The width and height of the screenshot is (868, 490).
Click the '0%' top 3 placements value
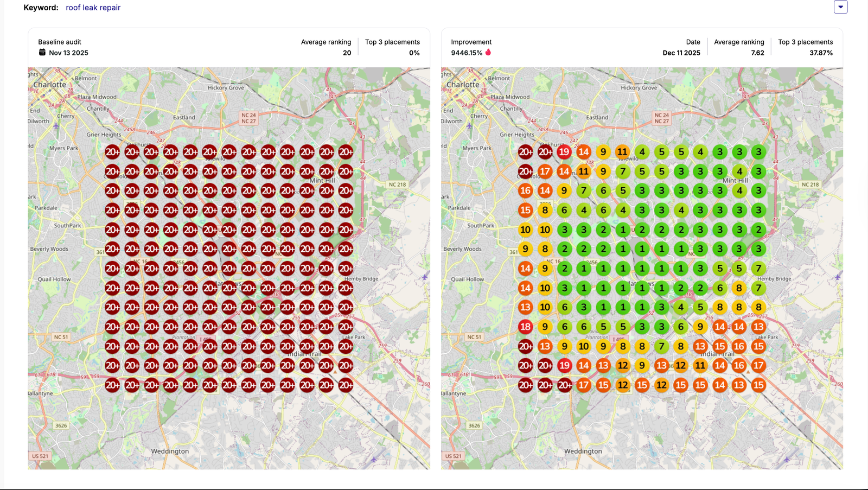[x=414, y=53]
